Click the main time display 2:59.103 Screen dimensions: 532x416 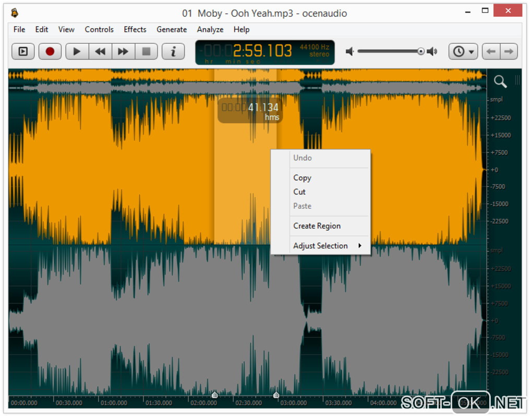tap(262, 51)
